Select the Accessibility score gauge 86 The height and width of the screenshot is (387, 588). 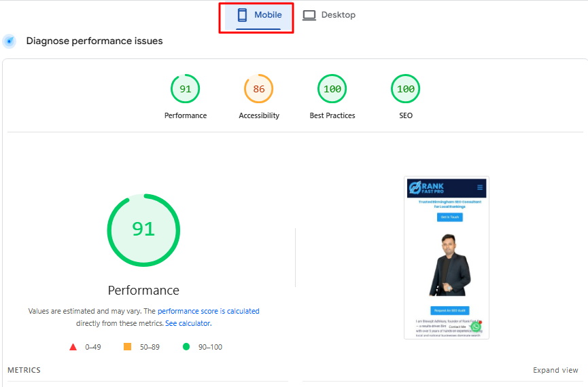pos(259,89)
